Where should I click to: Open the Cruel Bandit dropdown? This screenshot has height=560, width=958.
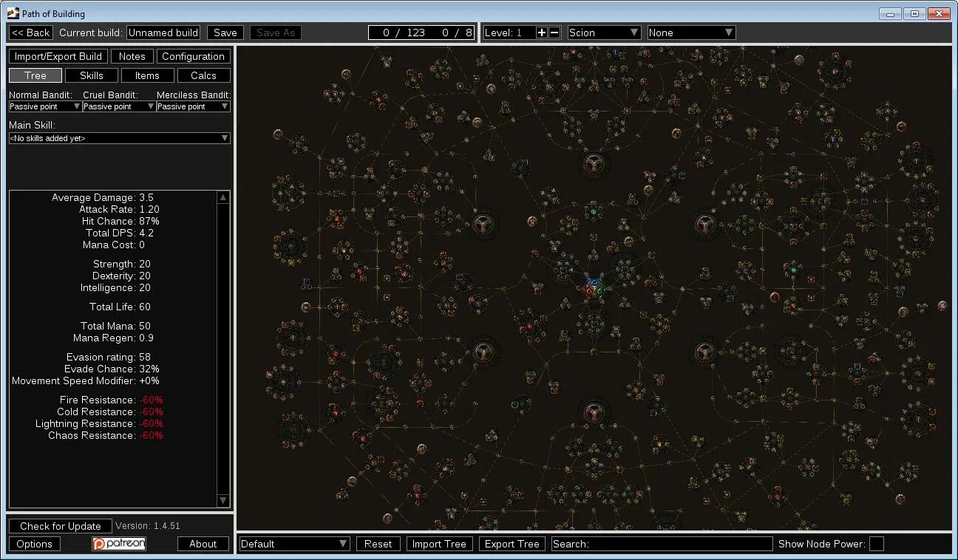coord(118,106)
